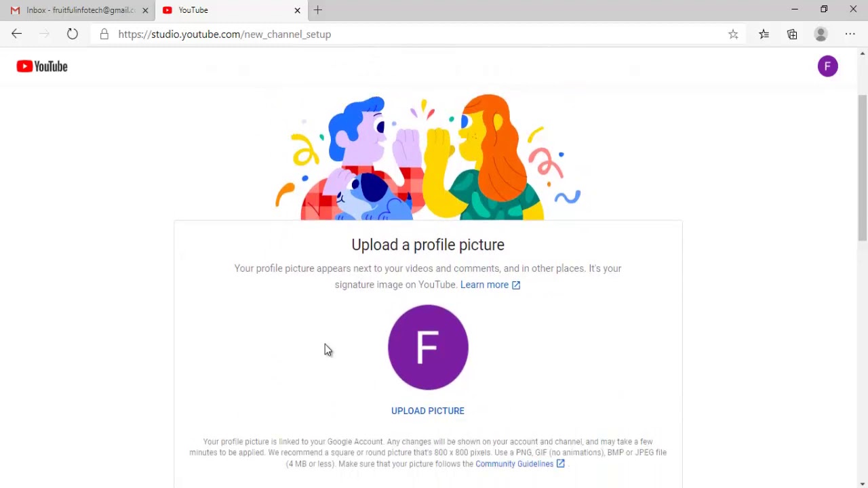Click the UPLOAD PICTURE button
Screen dimensions: 868x488
coord(428,411)
